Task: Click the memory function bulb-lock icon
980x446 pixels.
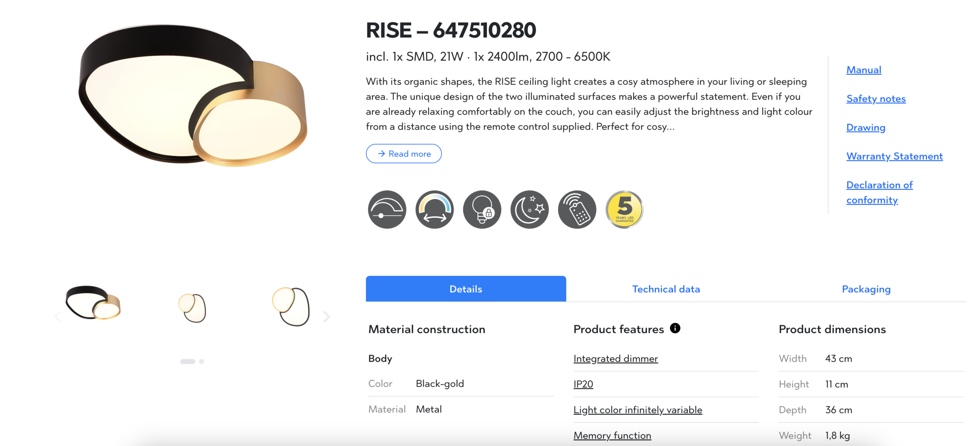Action: [x=482, y=209]
